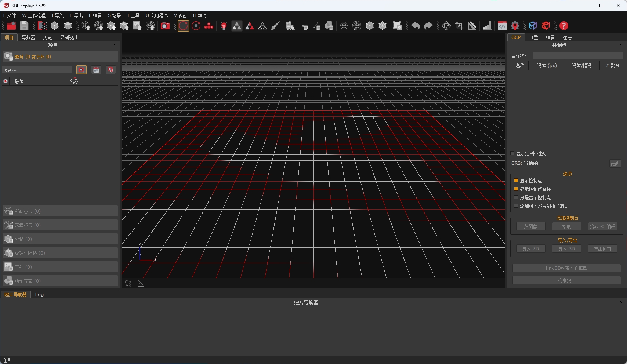Open the script console code icon
This screenshot has width=627, height=364.
click(x=502, y=26)
